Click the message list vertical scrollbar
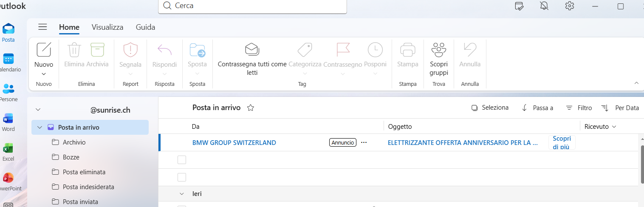The width and height of the screenshot is (644, 207). 641,164
